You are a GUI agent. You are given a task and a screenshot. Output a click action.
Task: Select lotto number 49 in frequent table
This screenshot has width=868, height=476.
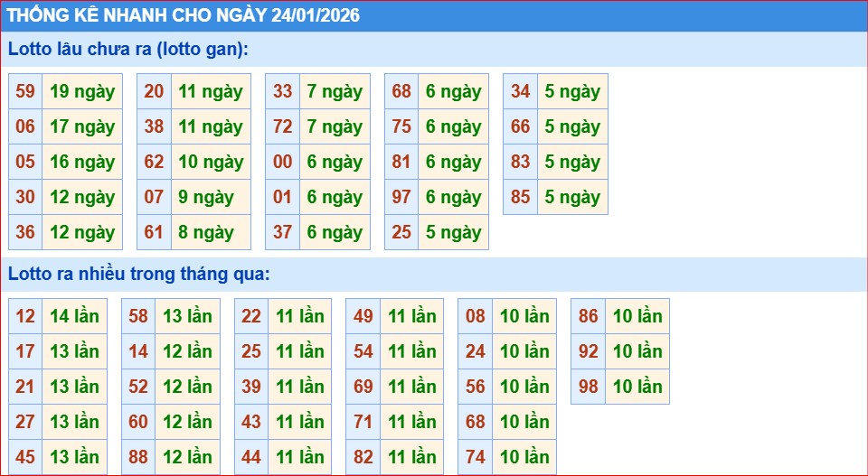pos(363,316)
